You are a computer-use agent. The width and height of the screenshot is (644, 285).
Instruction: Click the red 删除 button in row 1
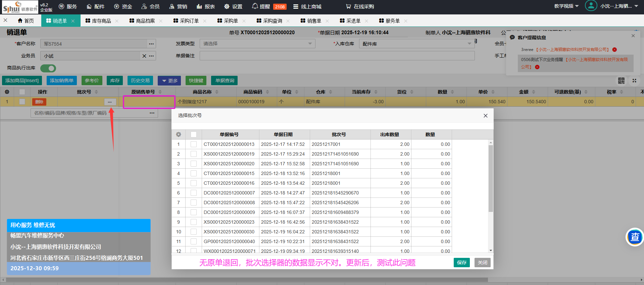tap(39, 102)
